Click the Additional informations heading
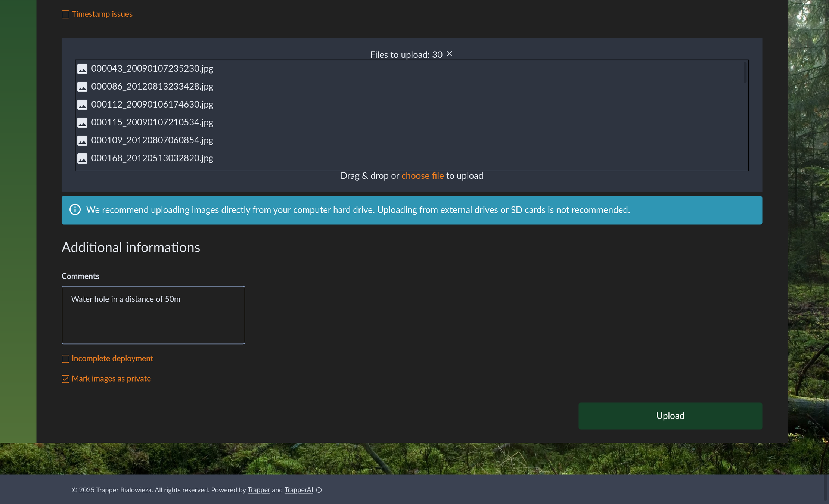This screenshot has width=829, height=504. coord(131,248)
